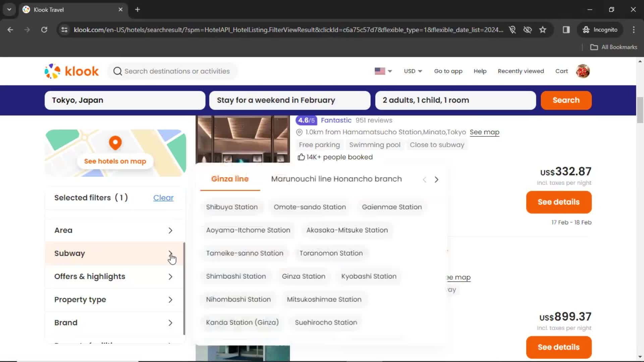Select the Nihombashi Station chip

point(238,300)
